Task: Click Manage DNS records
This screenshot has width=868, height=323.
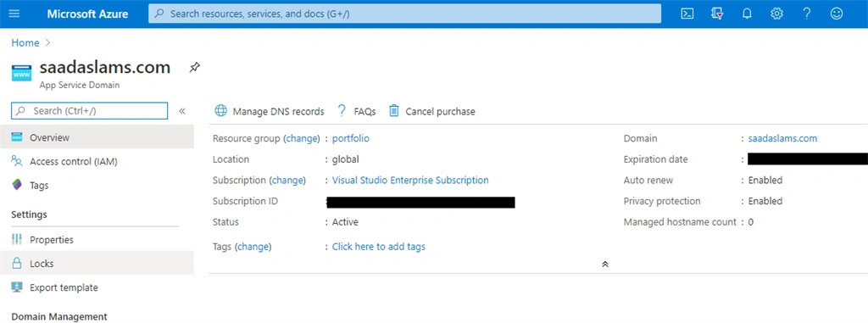Action: click(269, 111)
